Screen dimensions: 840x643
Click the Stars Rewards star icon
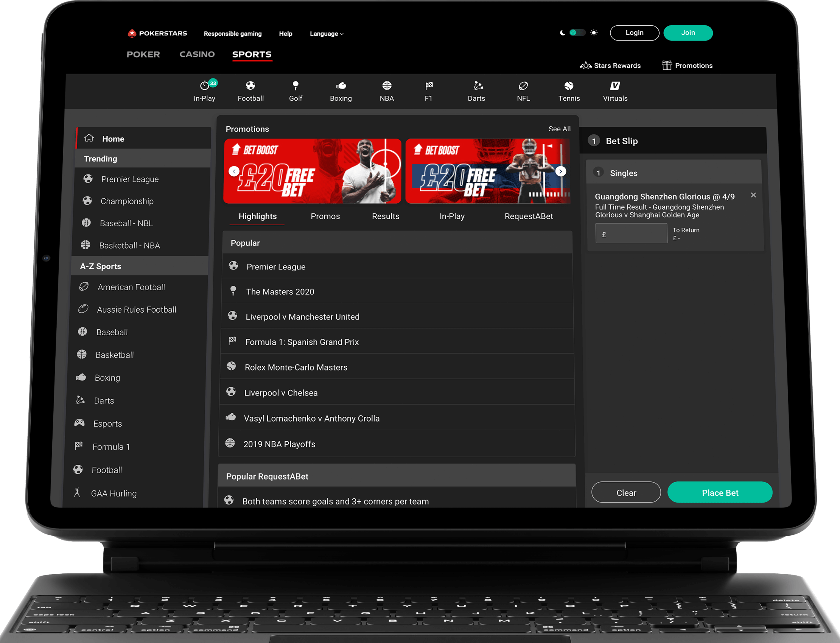tap(585, 65)
